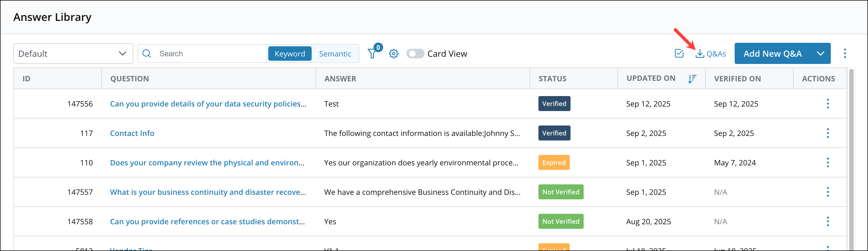Switch search mode to Semantic

click(x=335, y=53)
